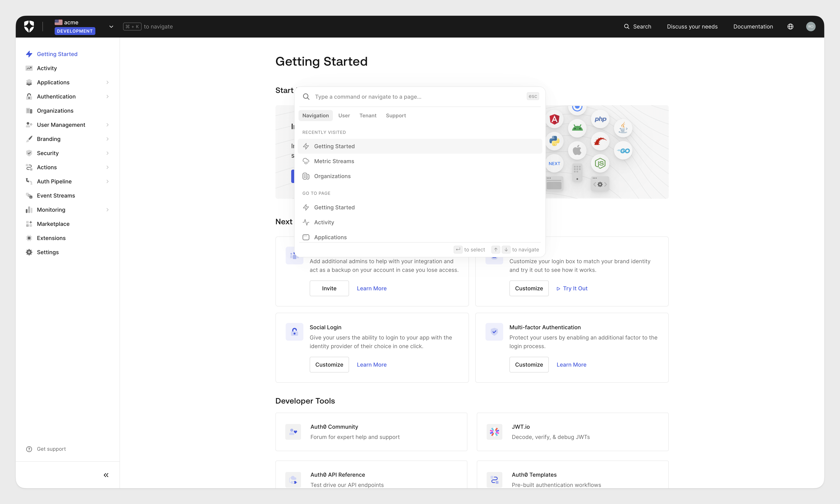Click the esc key badge to close palette

pos(533,97)
